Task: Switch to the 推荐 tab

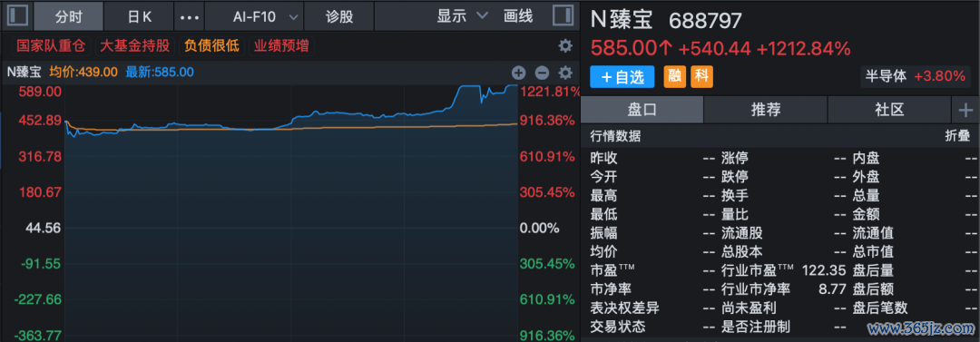Action: coord(766,111)
